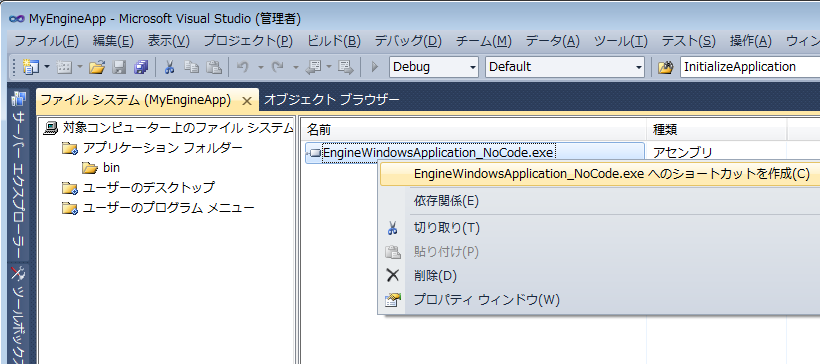Click the Copy toolbar icon
The height and width of the screenshot is (364, 820).
[x=192, y=67]
